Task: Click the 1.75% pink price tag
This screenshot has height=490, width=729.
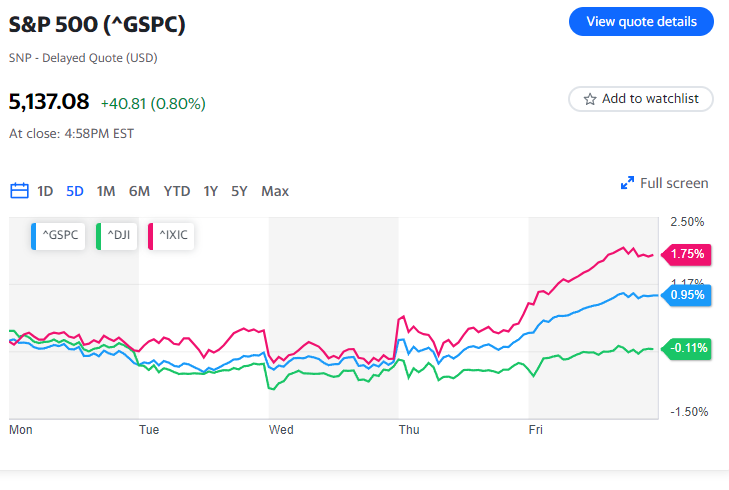Action: coord(687,254)
